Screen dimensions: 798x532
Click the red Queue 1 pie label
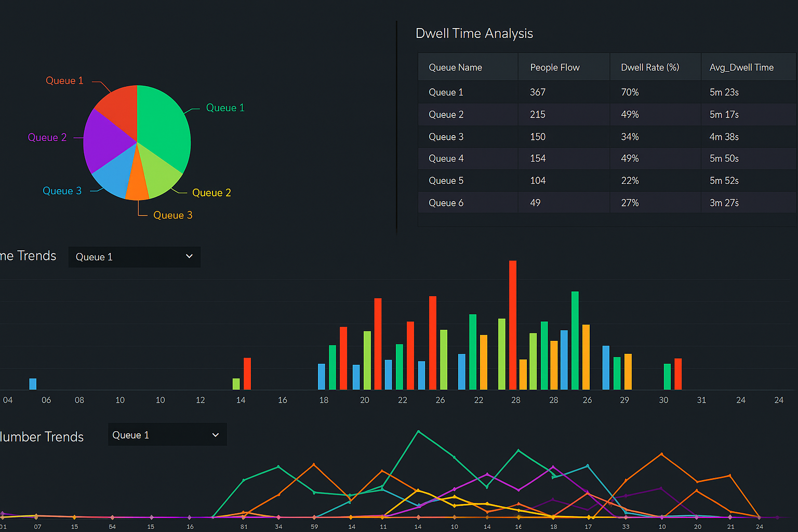[x=64, y=81]
